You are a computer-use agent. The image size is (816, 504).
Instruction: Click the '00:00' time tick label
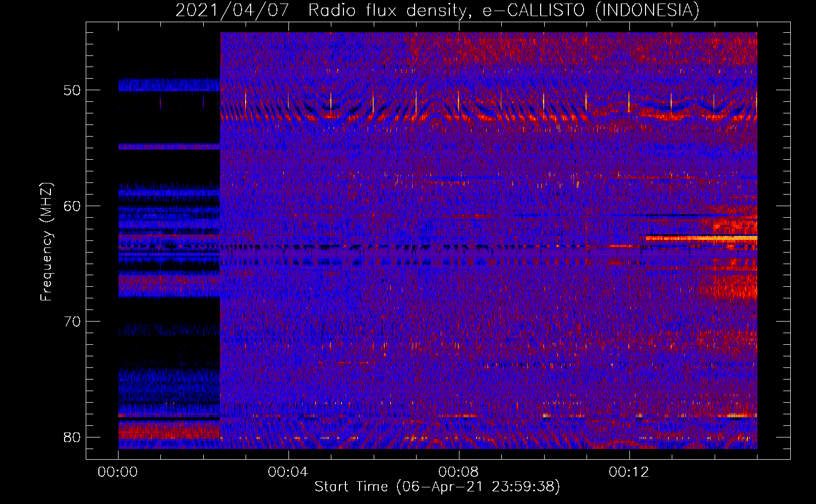point(118,472)
